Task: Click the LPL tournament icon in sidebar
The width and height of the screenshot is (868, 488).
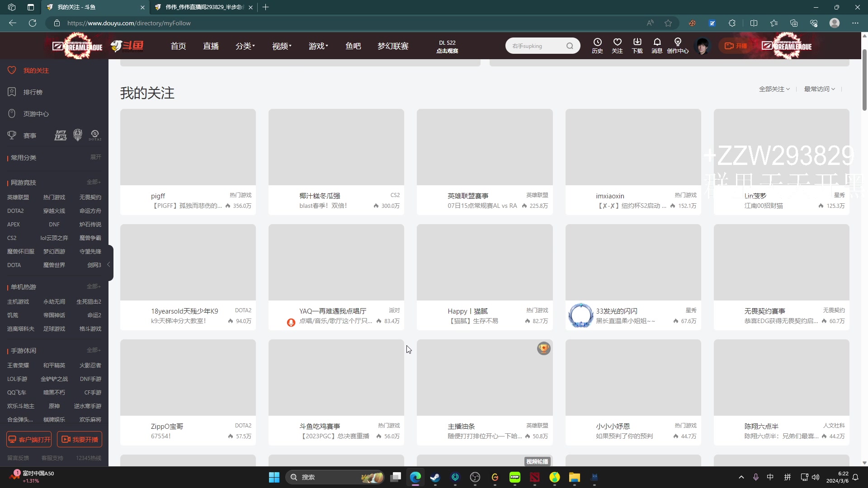Action: pyautogui.click(x=61, y=135)
